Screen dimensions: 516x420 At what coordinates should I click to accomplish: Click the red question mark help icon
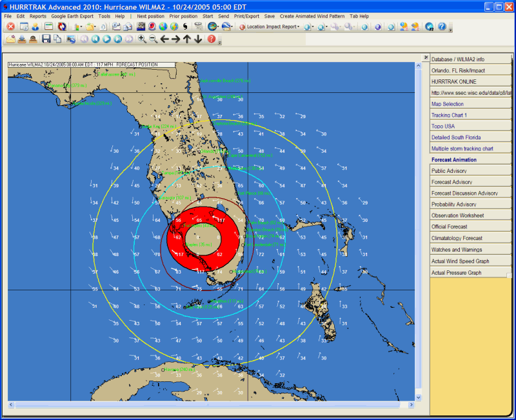212,39
